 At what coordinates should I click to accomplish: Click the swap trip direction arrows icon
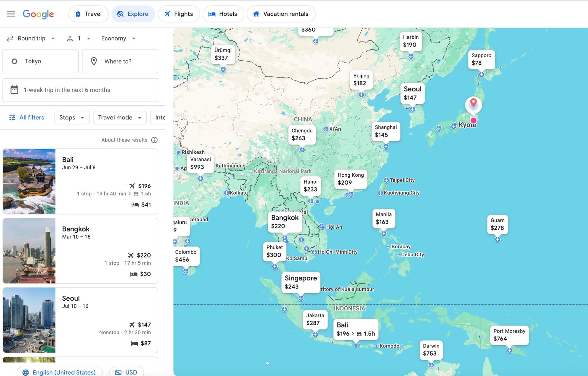pyautogui.click(x=10, y=38)
